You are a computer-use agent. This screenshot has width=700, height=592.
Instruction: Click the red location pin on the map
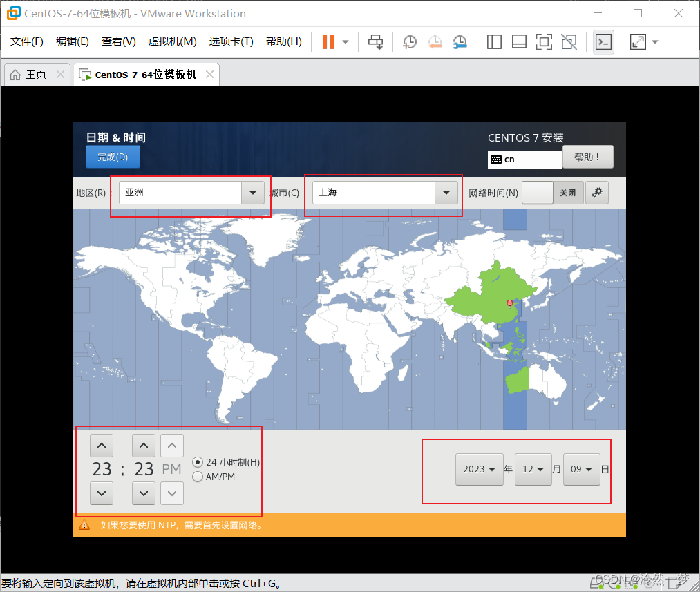tap(510, 303)
